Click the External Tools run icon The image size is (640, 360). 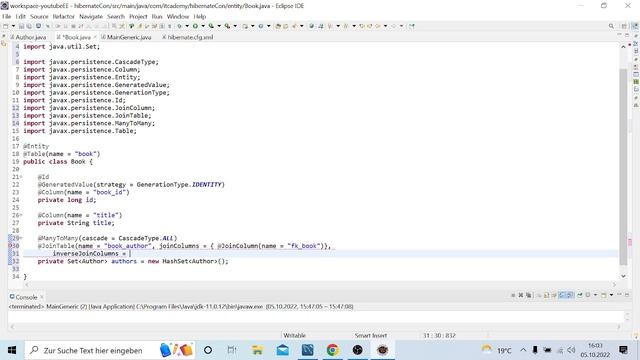pos(227,26)
